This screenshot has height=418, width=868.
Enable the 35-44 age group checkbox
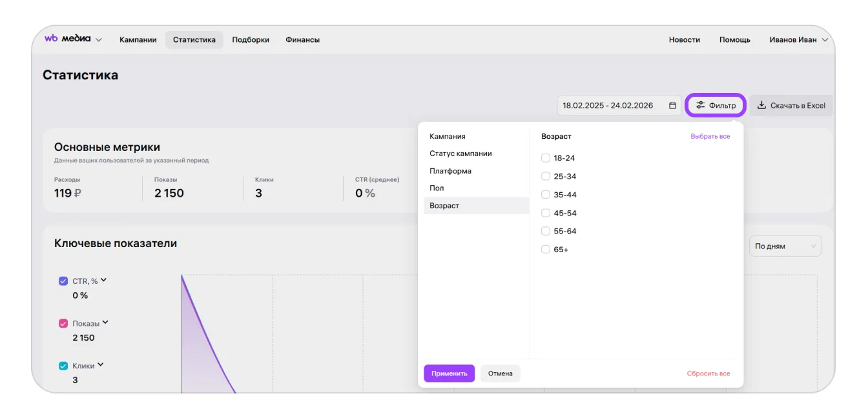(x=546, y=195)
